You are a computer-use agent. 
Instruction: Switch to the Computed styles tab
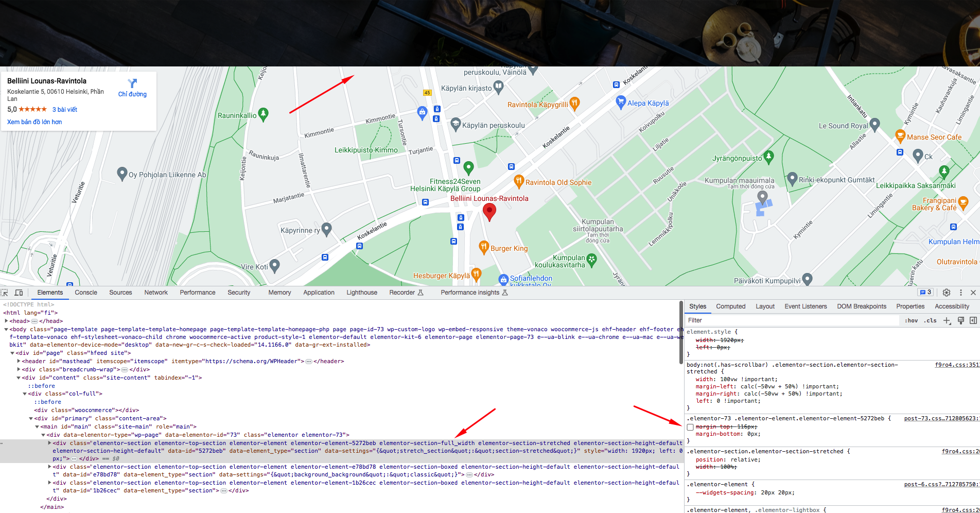click(730, 306)
